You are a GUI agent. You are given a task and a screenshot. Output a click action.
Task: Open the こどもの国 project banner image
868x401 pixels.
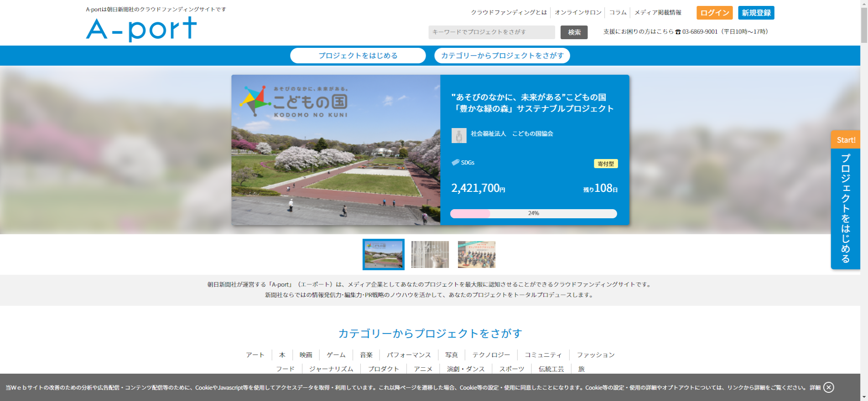[x=336, y=150]
